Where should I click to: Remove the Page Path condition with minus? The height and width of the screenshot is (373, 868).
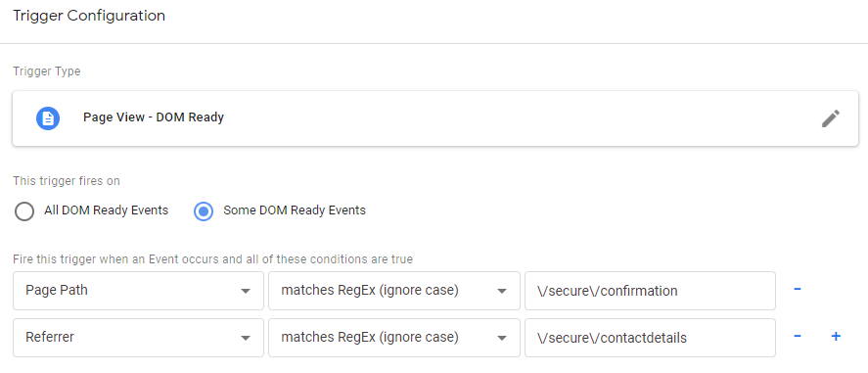(x=798, y=289)
